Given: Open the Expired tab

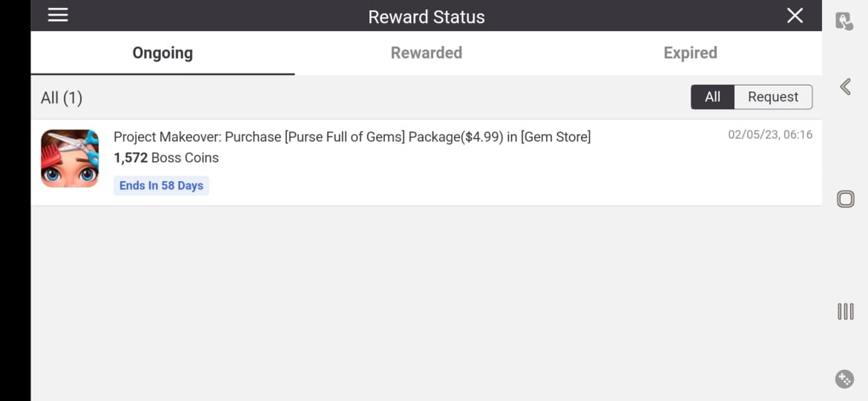Looking at the screenshot, I should point(690,53).
